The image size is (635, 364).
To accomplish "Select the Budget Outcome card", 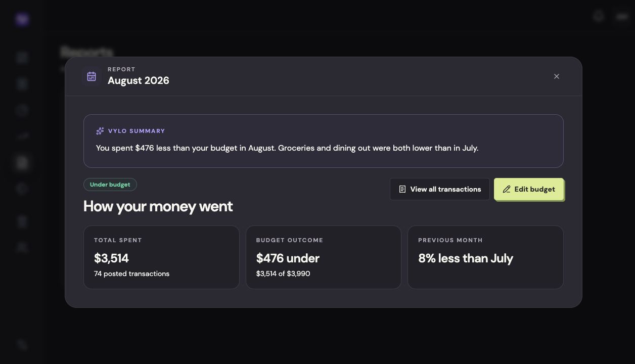I will (x=324, y=257).
